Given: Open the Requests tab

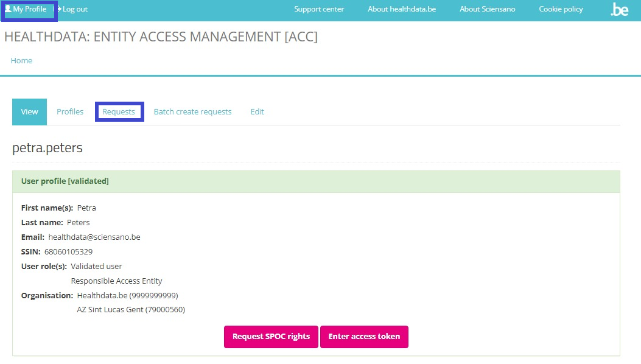Looking at the screenshot, I should 119,112.
